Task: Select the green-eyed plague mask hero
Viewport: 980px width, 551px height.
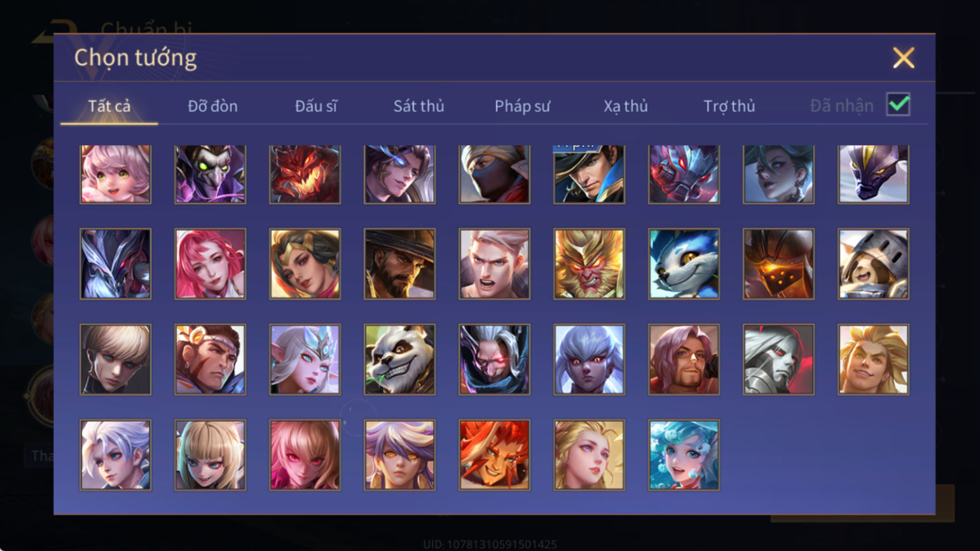Action: click(210, 174)
